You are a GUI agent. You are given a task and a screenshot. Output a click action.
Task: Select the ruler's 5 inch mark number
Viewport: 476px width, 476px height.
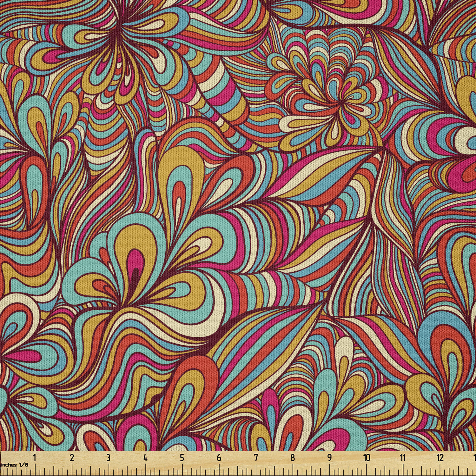pos(182,458)
